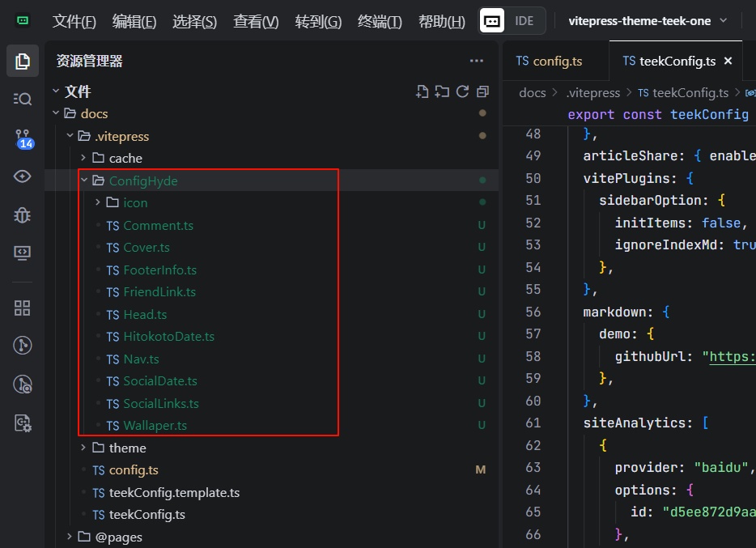The width and height of the screenshot is (756, 548).
Task: Click the New Folder icon in explorer header
Action: click(442, 91)
